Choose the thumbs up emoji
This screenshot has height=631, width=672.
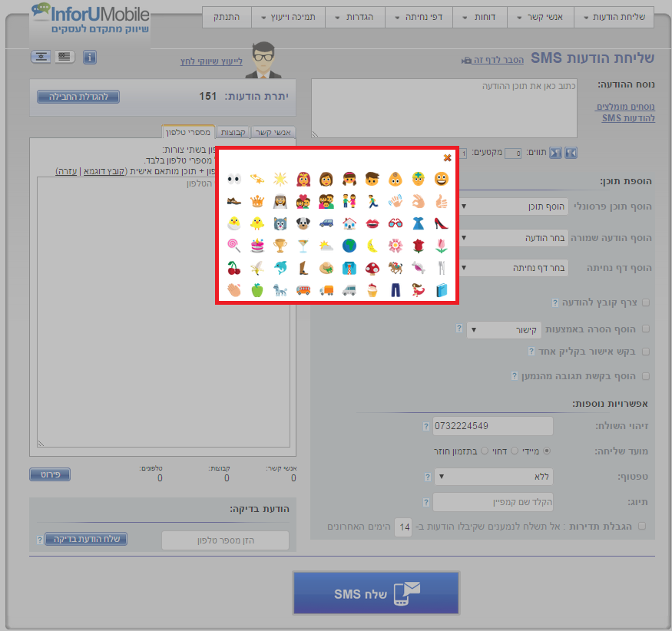click(441, 201)
